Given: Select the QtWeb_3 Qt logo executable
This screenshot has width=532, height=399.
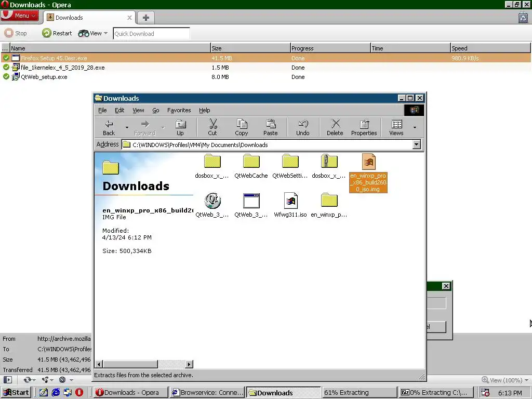Looking at the screenshot, I should point(212,205).
